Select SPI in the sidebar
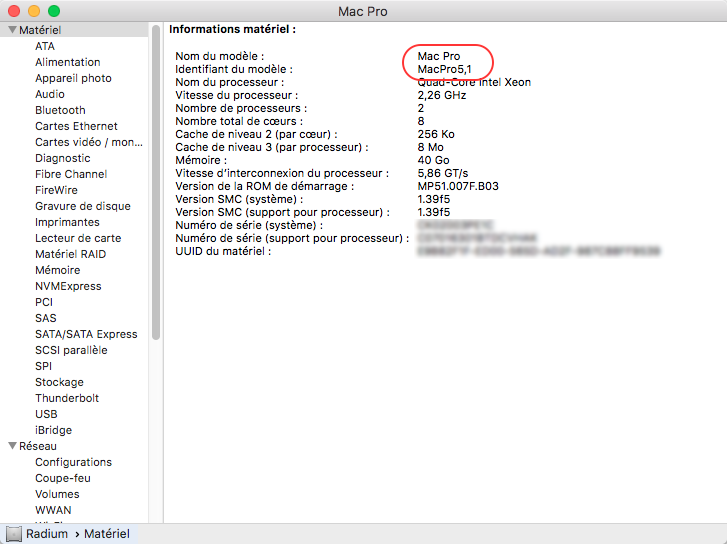 click(x=44, y=366)
